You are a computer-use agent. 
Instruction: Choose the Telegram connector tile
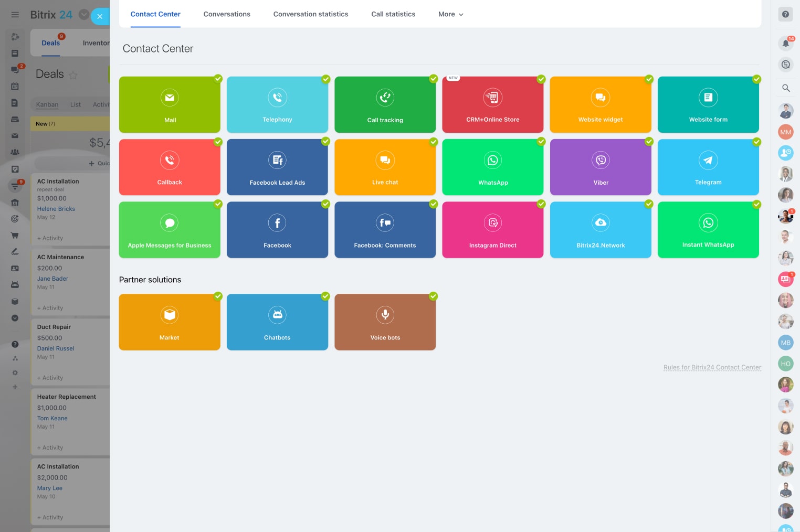tap(708, 167)
